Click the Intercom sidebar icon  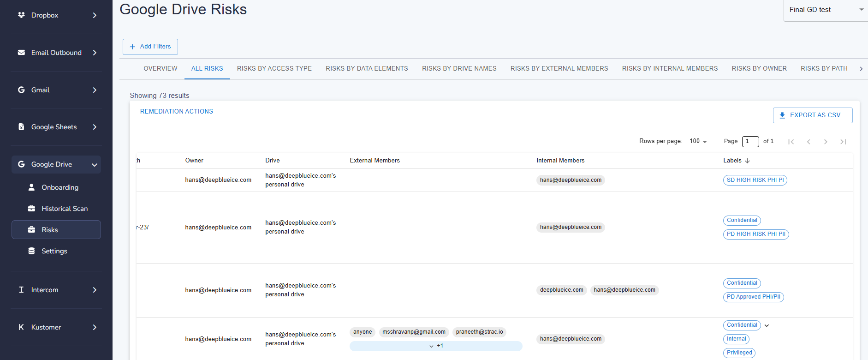(21, 290)
